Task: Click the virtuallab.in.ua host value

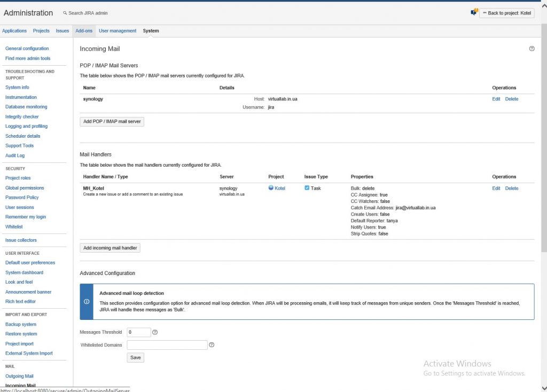Action: [283, 99]
